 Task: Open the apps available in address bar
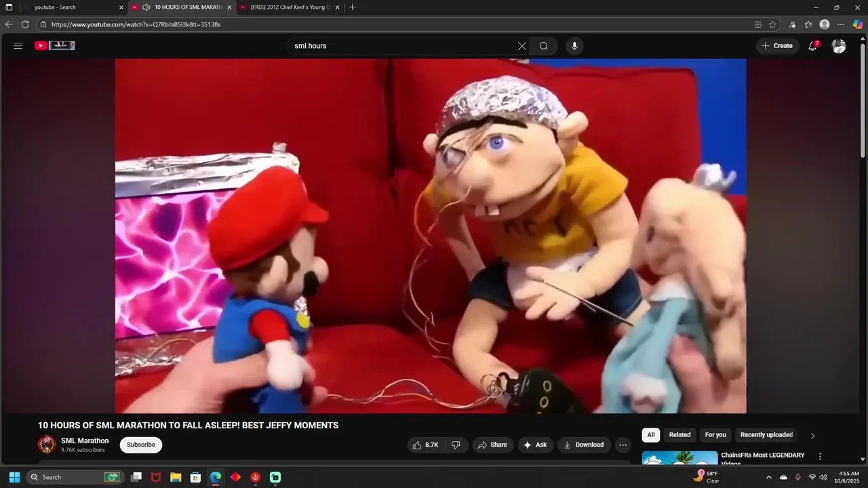758,24
